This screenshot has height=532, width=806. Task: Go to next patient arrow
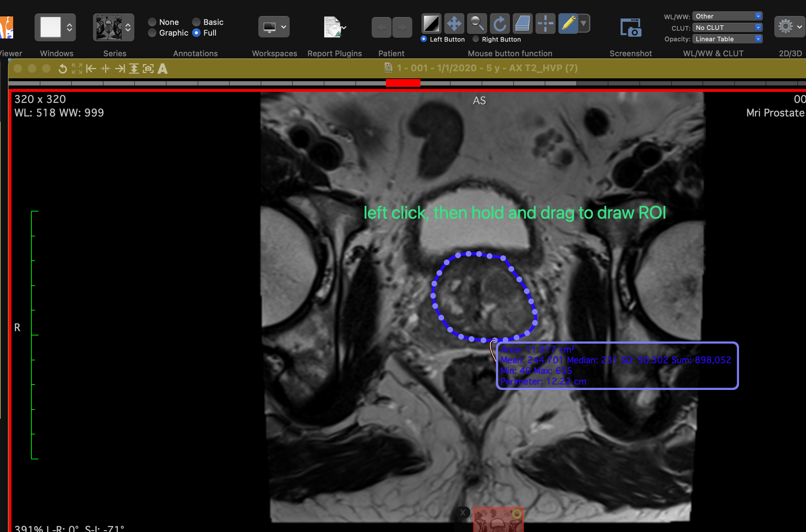pyautogui.click(x=402, y=27)
